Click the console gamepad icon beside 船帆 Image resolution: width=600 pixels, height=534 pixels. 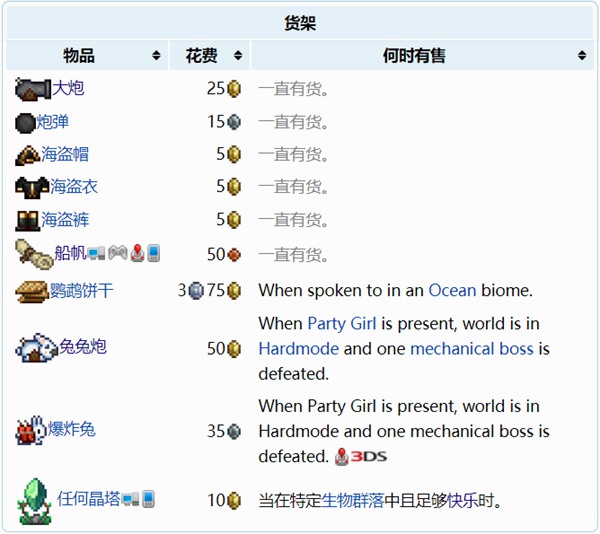pyautogui.click(x=118, y=254)
